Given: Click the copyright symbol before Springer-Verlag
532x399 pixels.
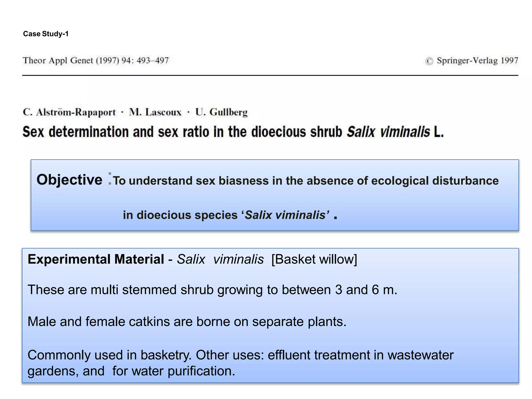Looking at the screenshot, I should point(429,61).
